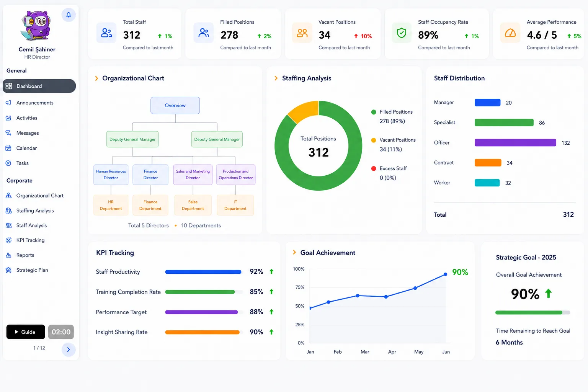Click Overall Goal Achievement up arrow
Screen dimensions: 588x392
click(549, 294)
